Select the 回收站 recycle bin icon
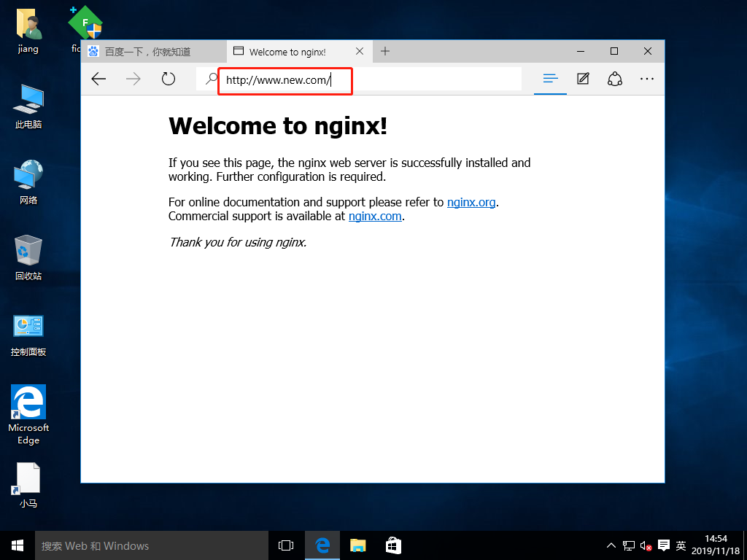 point(28,257)
